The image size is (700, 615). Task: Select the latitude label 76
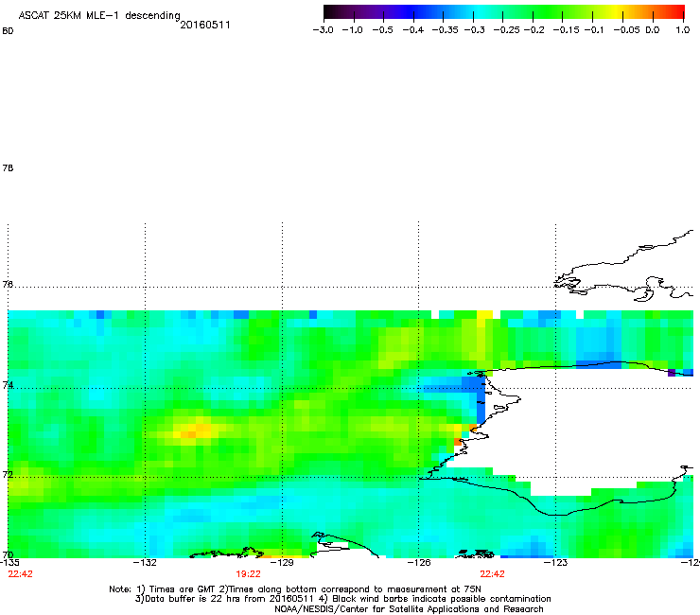pos(8,284)
